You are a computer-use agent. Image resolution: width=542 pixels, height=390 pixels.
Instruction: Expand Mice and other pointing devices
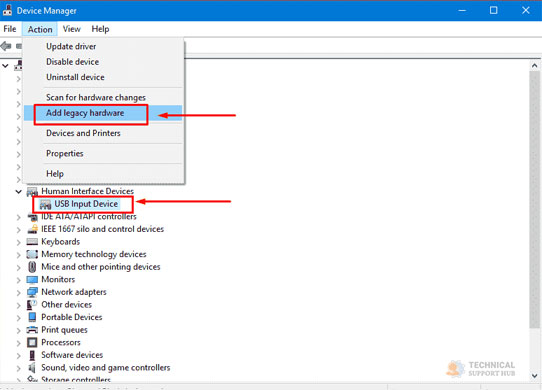point(19,267)
